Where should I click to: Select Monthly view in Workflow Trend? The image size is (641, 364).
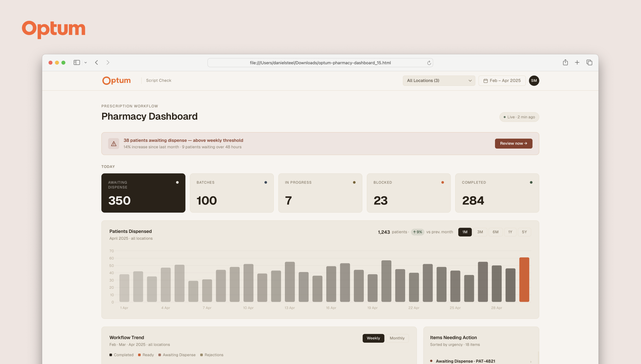(397, 338)
